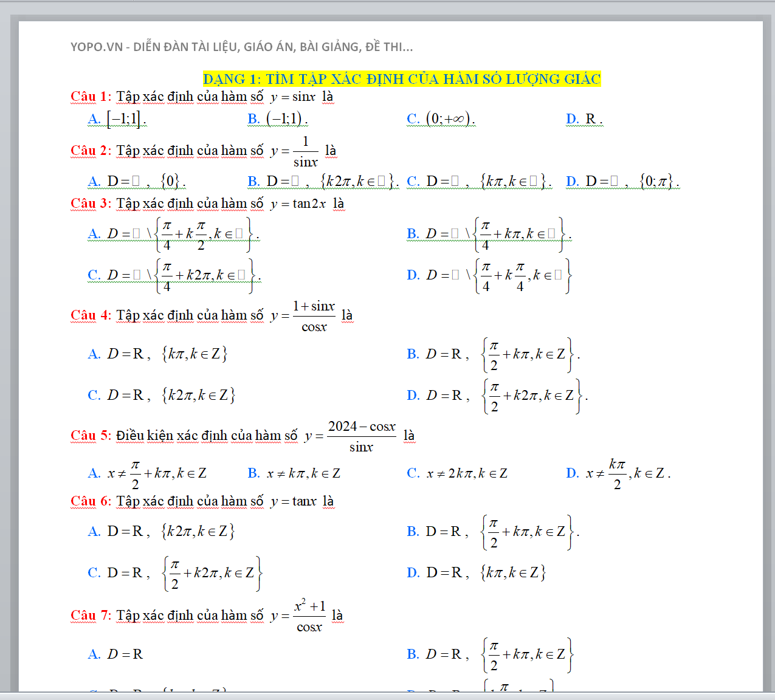Select answer C of Câu 6
Viewport: 775px width, 700px height.
pos(175,573)
